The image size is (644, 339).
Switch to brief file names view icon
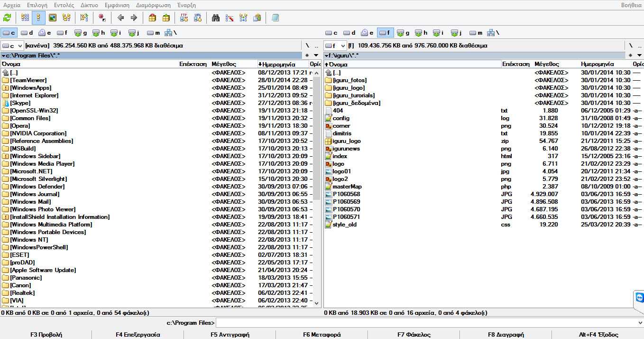(x=25, y=18)
